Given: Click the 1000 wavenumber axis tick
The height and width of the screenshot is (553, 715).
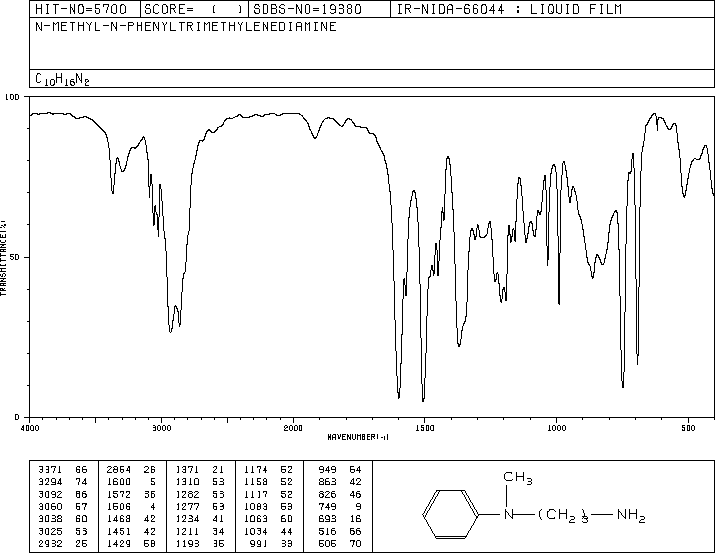Looking at the screenshot, I should click(556, 427).
